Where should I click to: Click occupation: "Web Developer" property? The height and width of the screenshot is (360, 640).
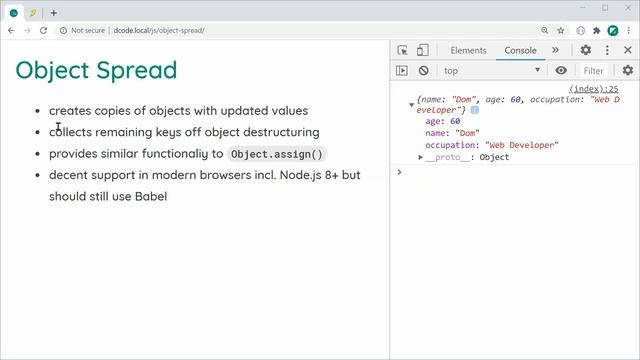point(491,145)
